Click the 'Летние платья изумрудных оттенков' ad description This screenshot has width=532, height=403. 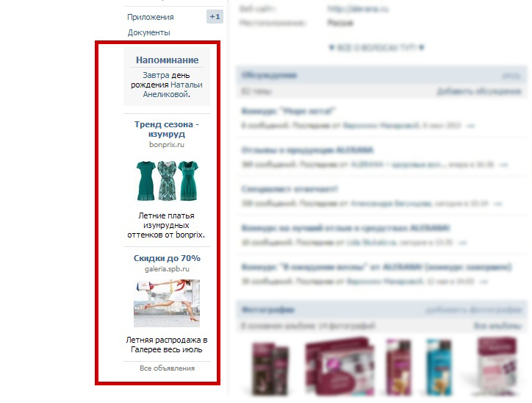click(166, 225)
